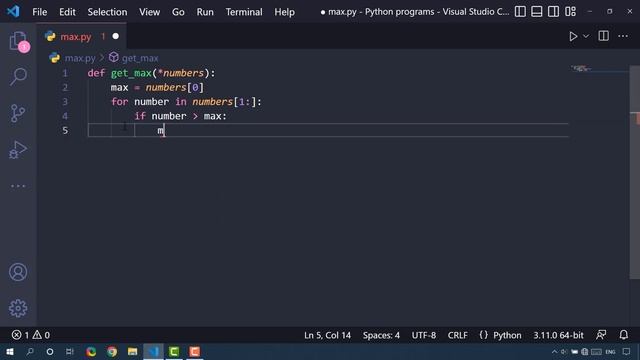The width and height of the screenshot is (640, 360).
Task: Run the Python file
Action: [573, 36]
